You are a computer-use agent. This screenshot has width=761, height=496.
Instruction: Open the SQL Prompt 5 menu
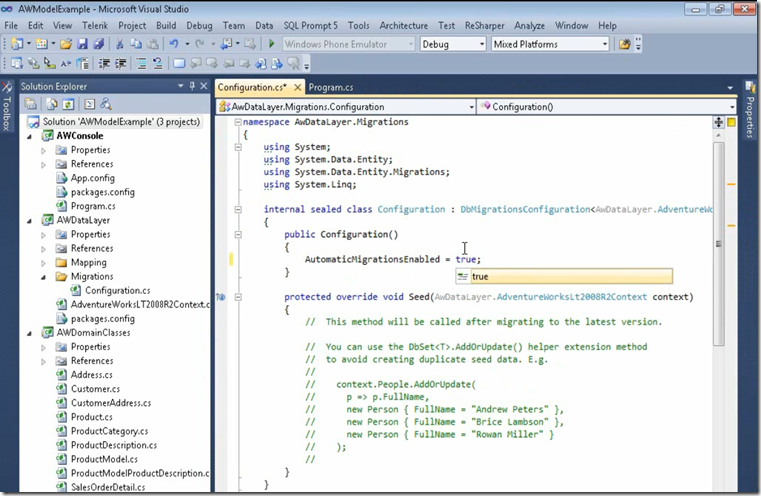(x=310, y=26)
